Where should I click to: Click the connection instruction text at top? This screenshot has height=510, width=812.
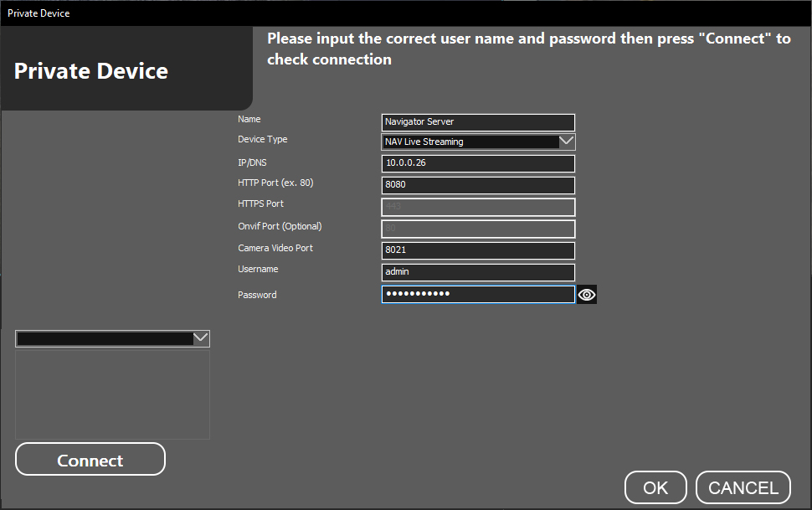[528, 49]
